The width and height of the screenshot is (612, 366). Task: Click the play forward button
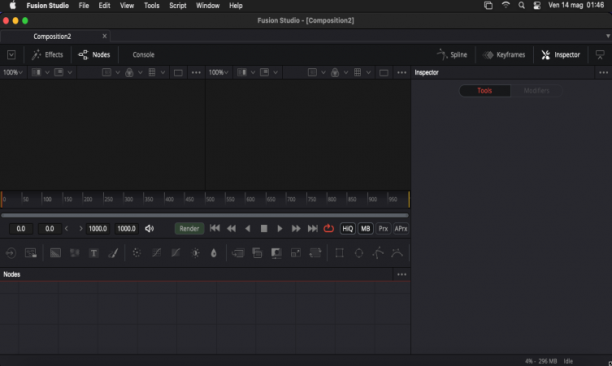[x=280, y=228]
